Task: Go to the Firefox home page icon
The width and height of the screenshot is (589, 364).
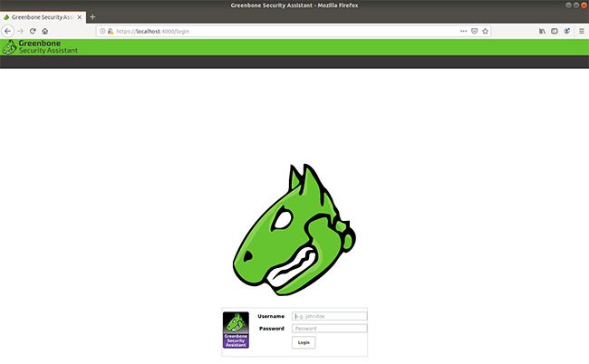Action: coord(44,31)
